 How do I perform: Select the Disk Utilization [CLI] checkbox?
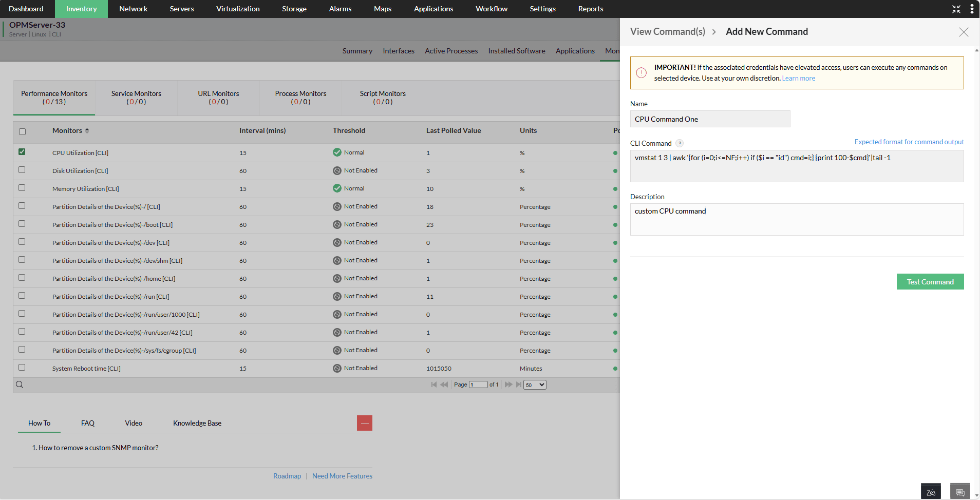click(22, 170)
